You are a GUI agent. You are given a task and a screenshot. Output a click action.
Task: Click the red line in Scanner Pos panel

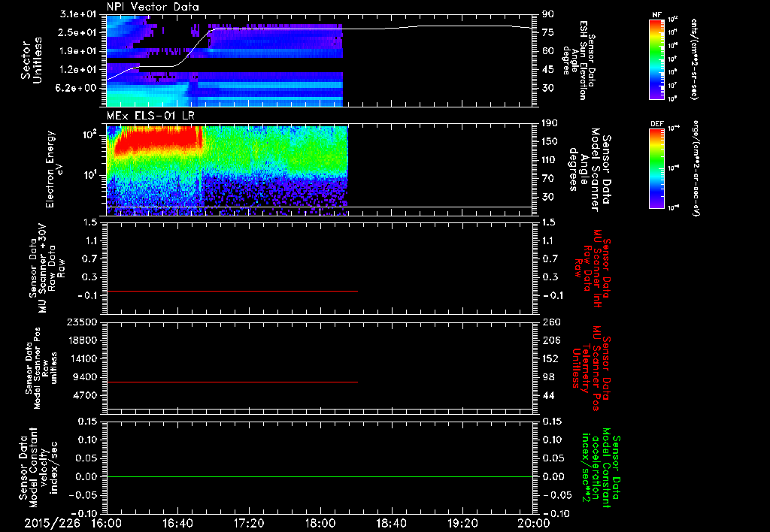point(232,382)
